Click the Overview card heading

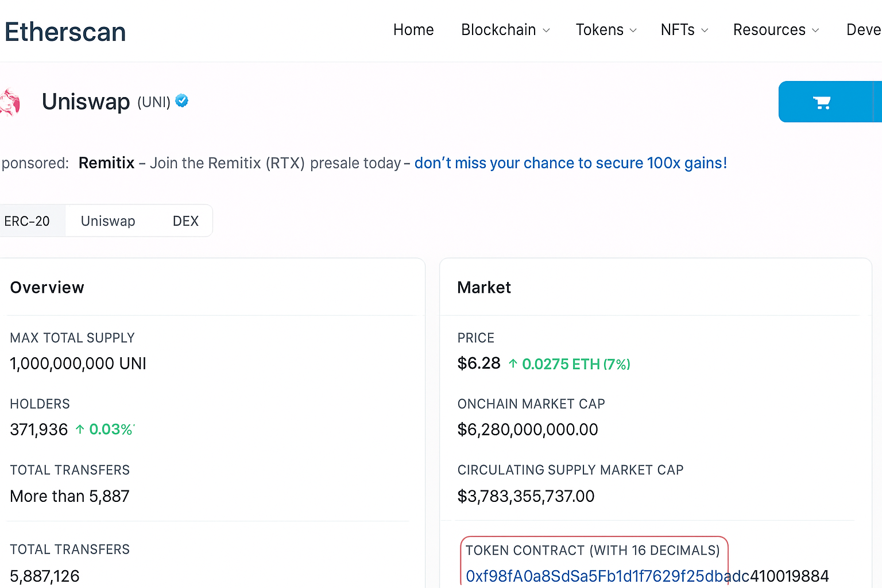click(x=47, y=288)
